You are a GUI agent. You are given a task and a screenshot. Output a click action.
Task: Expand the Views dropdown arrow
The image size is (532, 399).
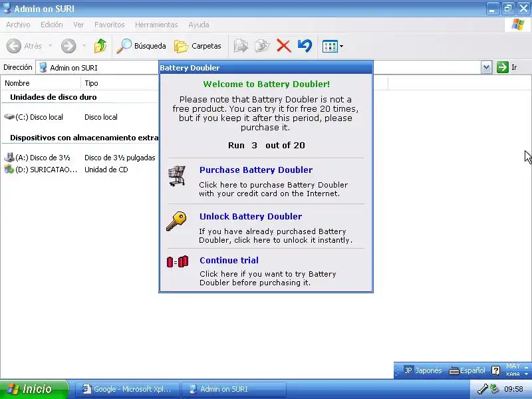pos(341,46)
